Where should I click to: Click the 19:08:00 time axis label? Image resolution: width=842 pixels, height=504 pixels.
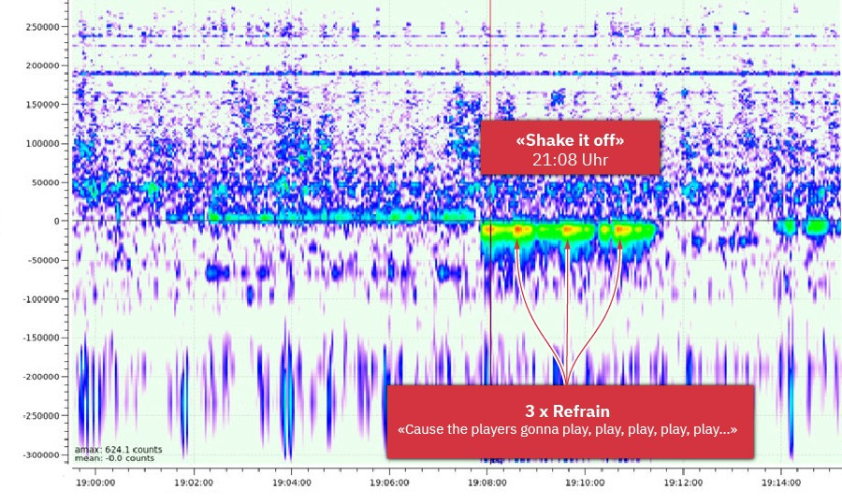pos(486,483)
